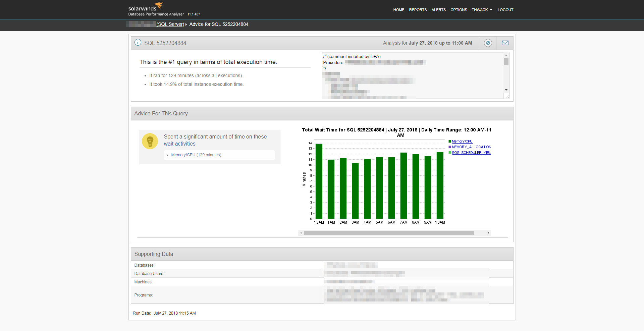This screenshot has width=644, height=331.
Task: Click SQL text box scroll up arrow
Action: click(x=506, y=55)
